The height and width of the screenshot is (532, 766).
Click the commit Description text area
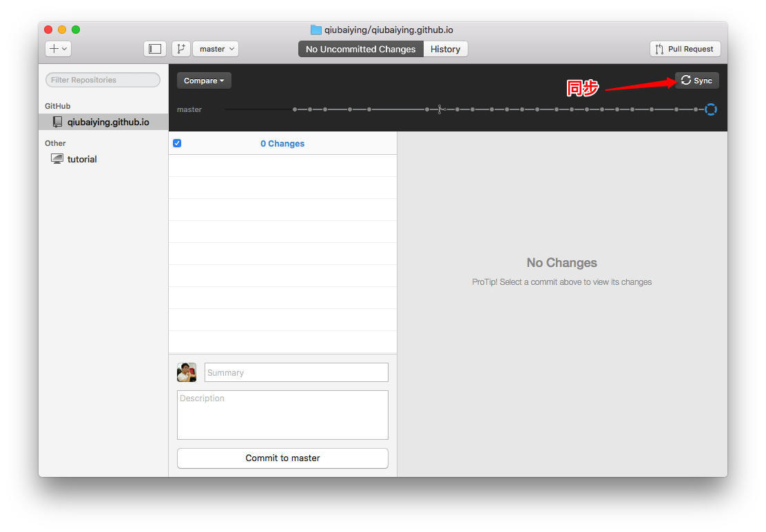282,414
